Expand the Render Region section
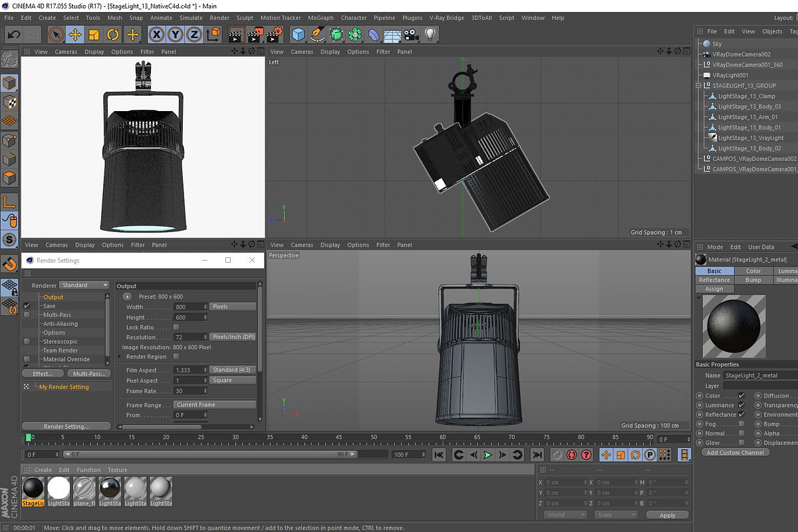 (120, 356)
